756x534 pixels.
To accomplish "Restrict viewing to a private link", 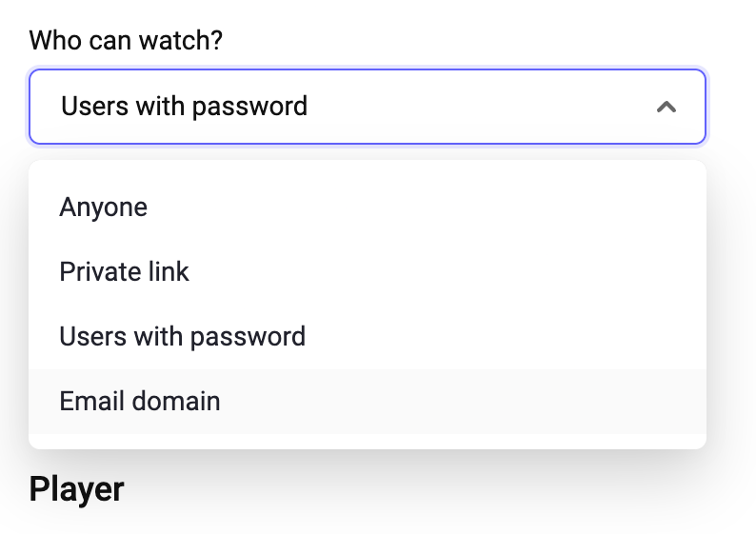I will coord(124,272).
